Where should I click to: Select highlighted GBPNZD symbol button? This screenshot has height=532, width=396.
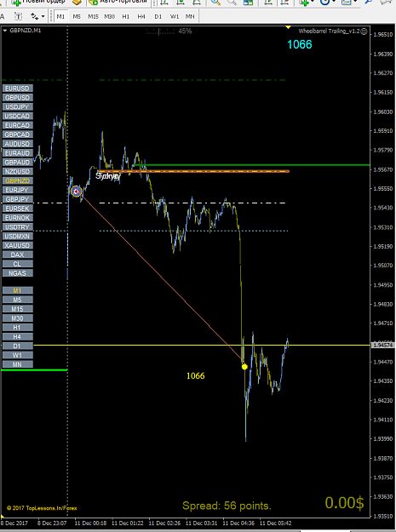click(x=18, y=180)
